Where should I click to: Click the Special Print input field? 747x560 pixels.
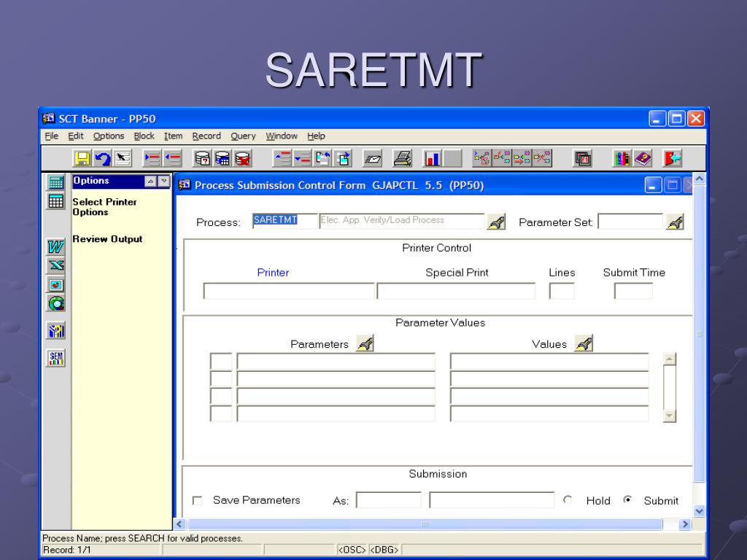[456, 291]
